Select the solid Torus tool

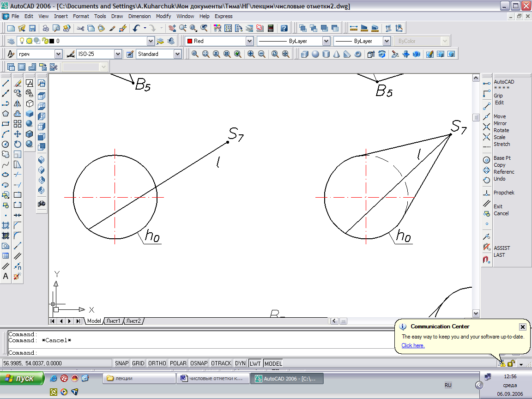357,54
